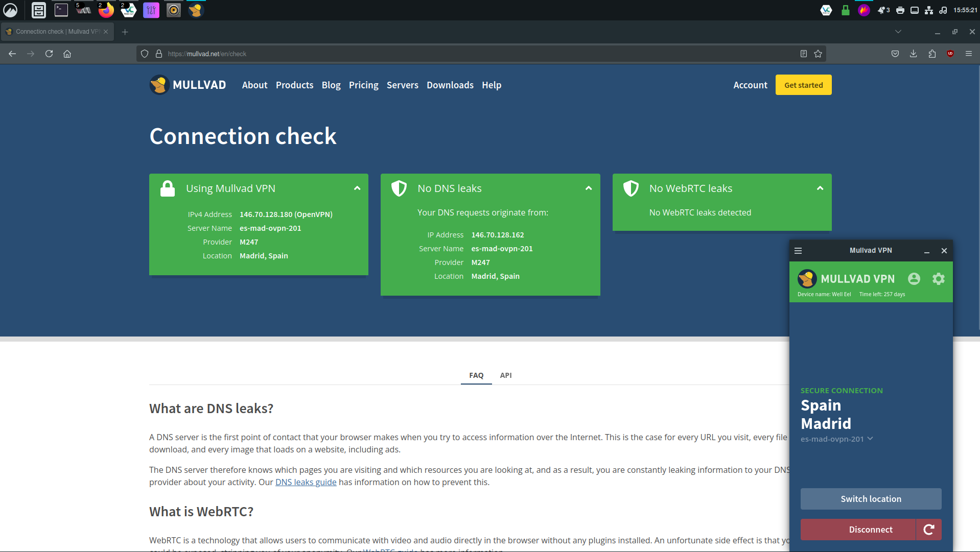This screenshot has height=552, width=980.
Task: Click Time left: 257 days text
Action: click(882, 294)
